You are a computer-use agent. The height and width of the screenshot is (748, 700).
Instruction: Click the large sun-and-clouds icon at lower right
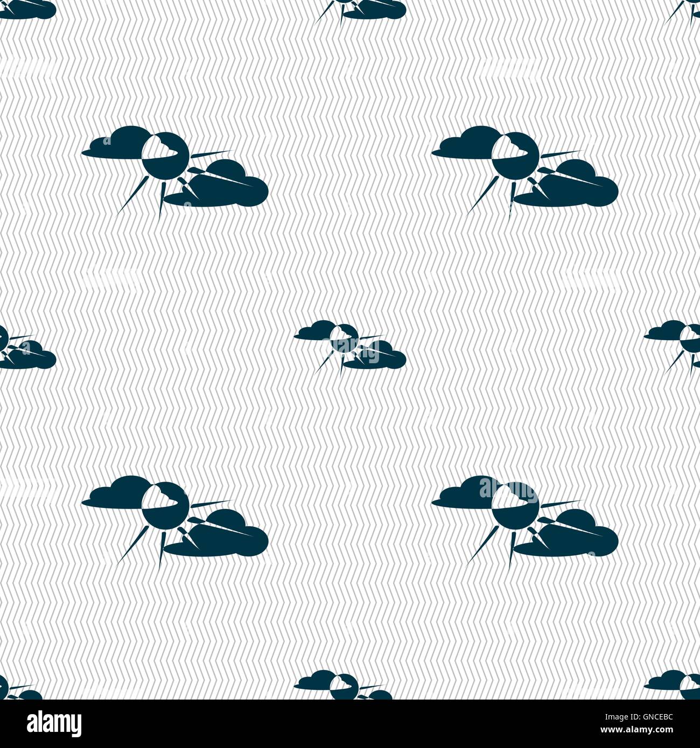pyautogui.click(x=525, y=520)
